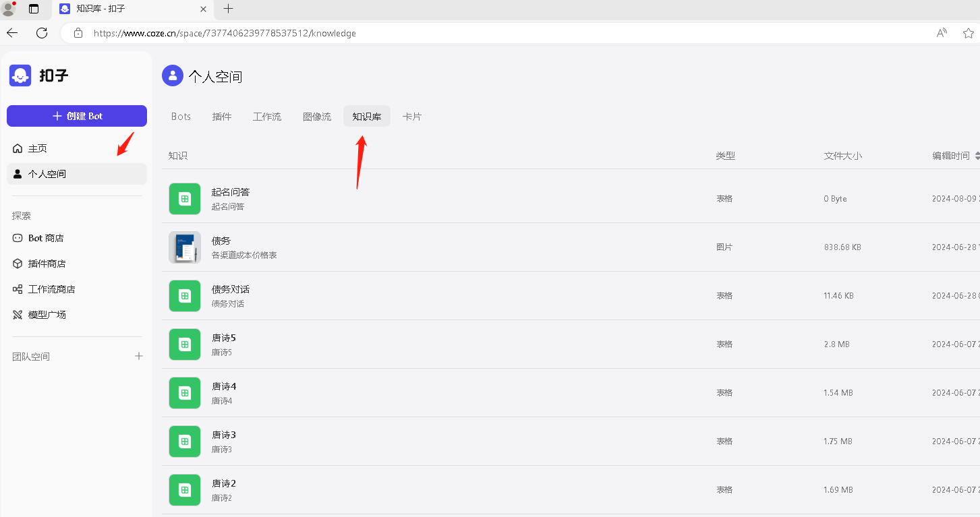Click the workflow icon beside 工作流商店
980x517 pixels.
(18, 289)
